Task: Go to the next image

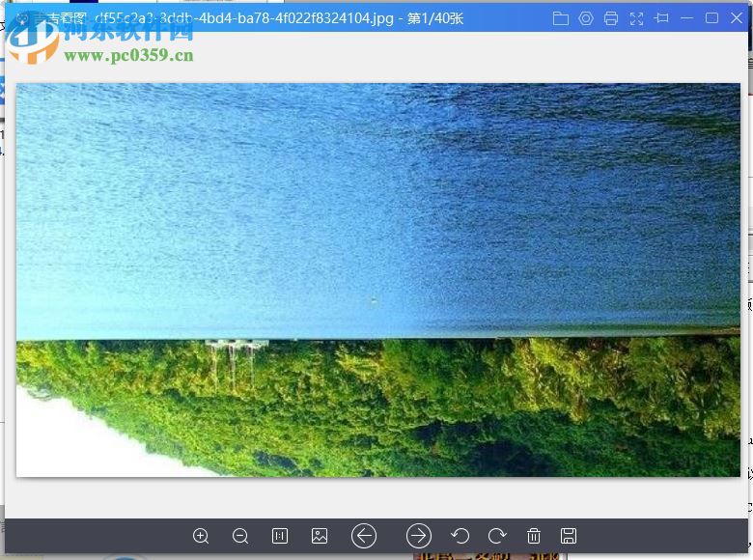Action: click(x=419, y=536)
